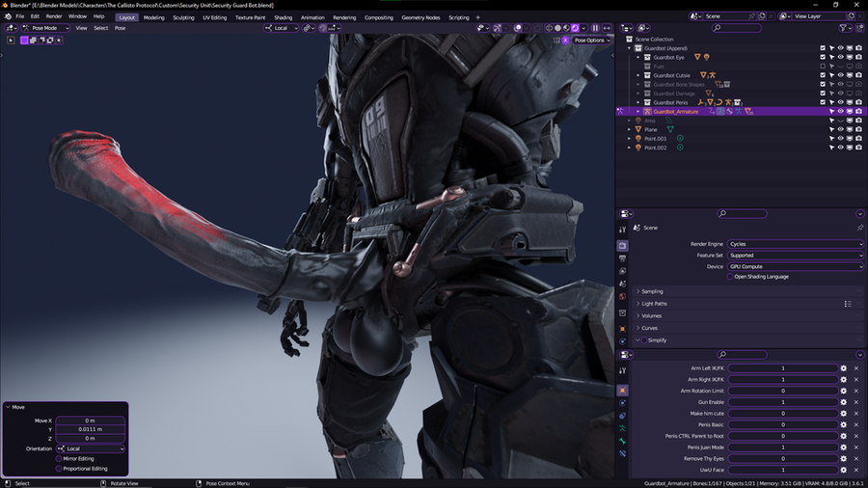Uncheck the Guardbot (Append) collection checkbox

coord(823,48)
